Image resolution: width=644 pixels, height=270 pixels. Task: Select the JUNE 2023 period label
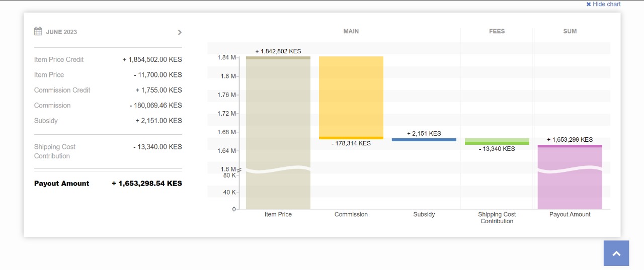tap(61, 32)
